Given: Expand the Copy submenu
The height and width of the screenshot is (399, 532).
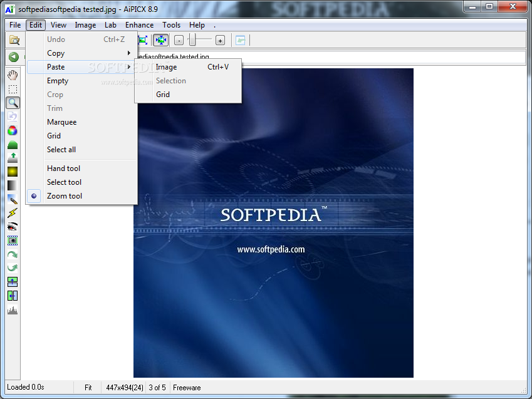Looking at the screenshot, I should [81, 53].
